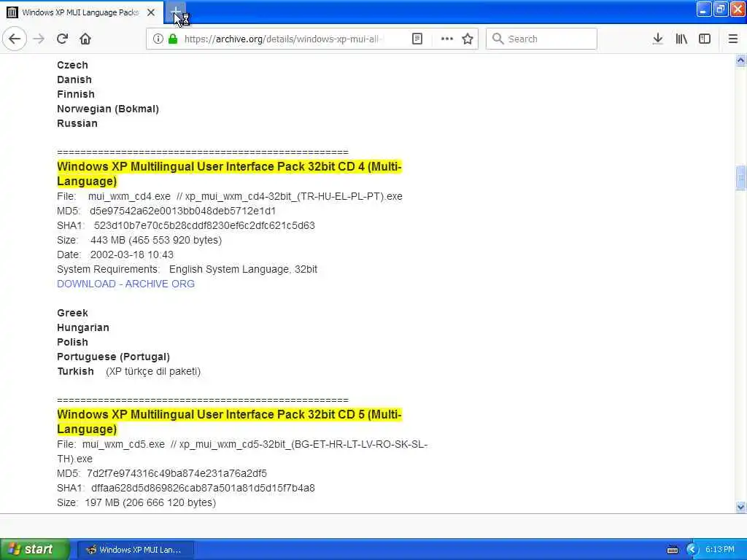747x560 pixels.
Task: Click the CD 5 Multilingual User Interface Pack heading
Action: click(229, 421)
